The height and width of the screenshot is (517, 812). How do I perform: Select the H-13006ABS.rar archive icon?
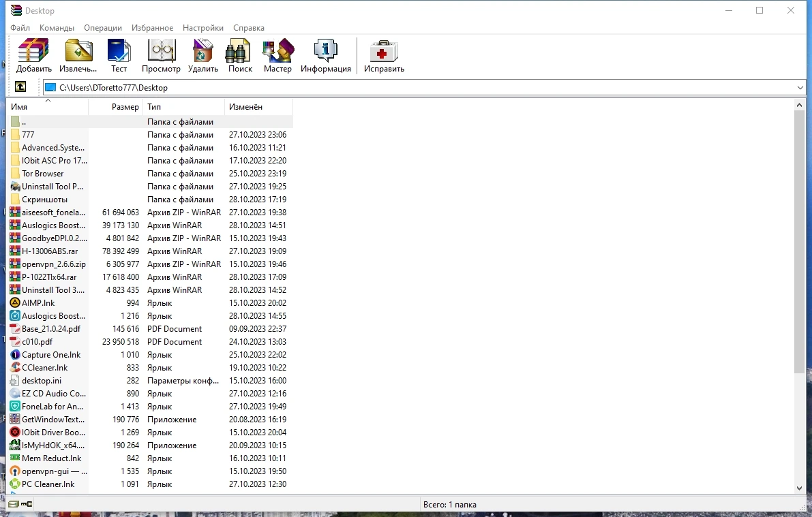click(x=15, y=251)
